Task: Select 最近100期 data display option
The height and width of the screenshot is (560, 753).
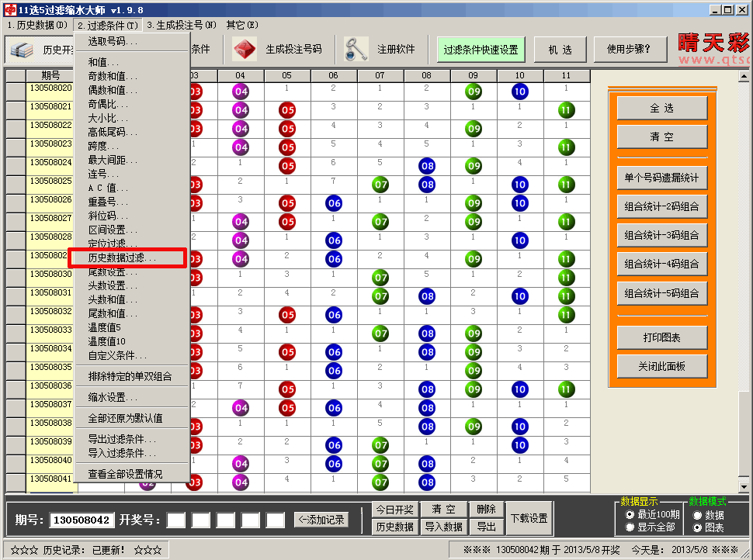Action: pyautogui.click(x=652, y=514)
